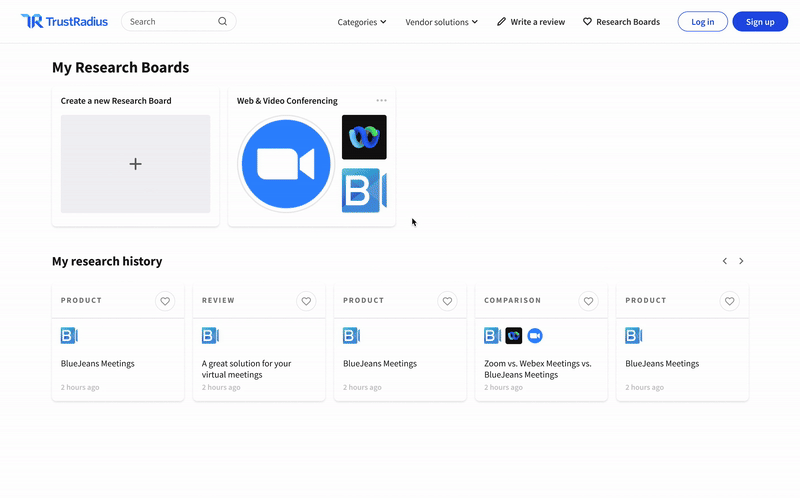The width and height of the screenshot is (800, 498).
Task: Click My research history heading
Action: point(107,261)
